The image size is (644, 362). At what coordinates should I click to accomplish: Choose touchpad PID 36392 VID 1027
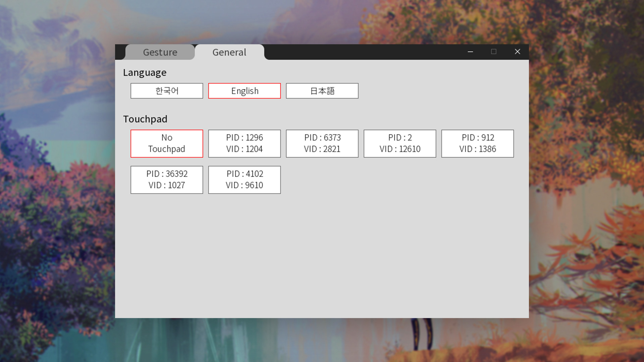tap(167, 180)
